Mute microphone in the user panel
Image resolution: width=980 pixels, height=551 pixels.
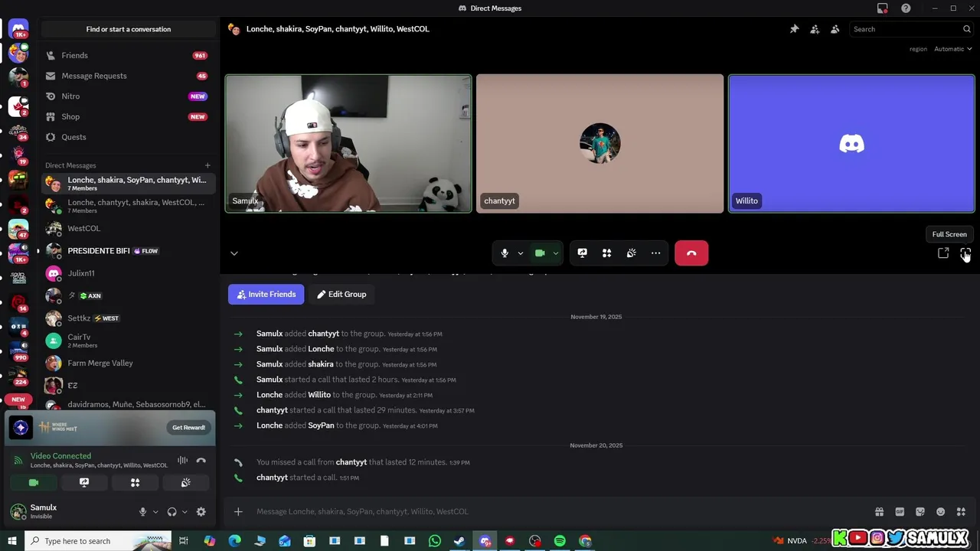(142, 512)
